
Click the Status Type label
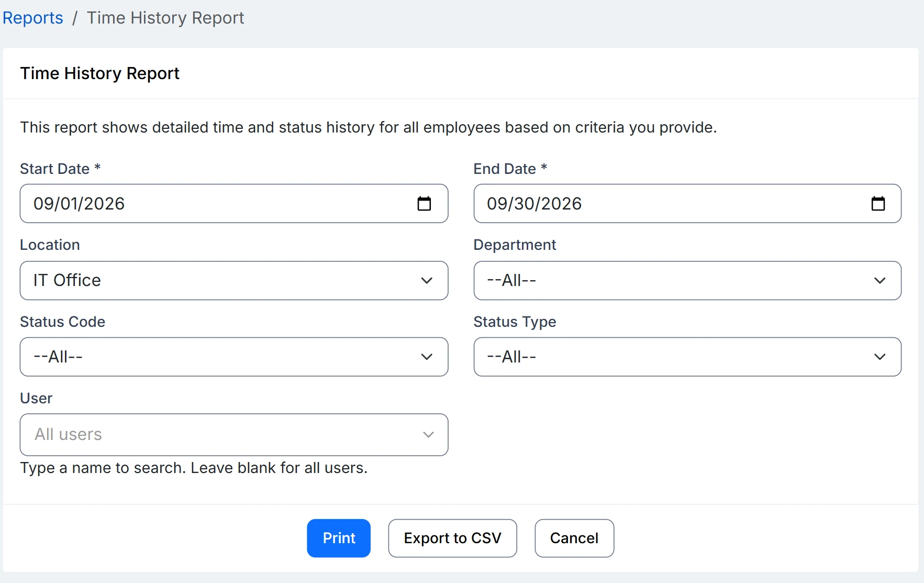(515, 322)
